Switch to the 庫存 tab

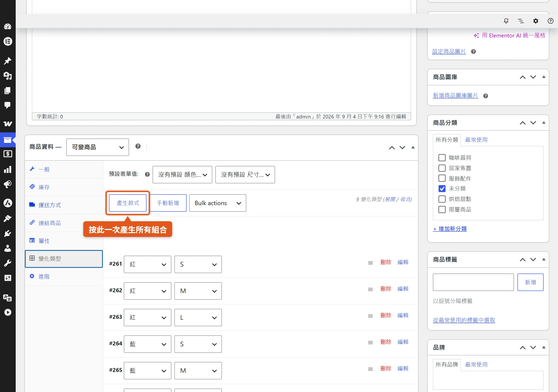tap(64, 187)
